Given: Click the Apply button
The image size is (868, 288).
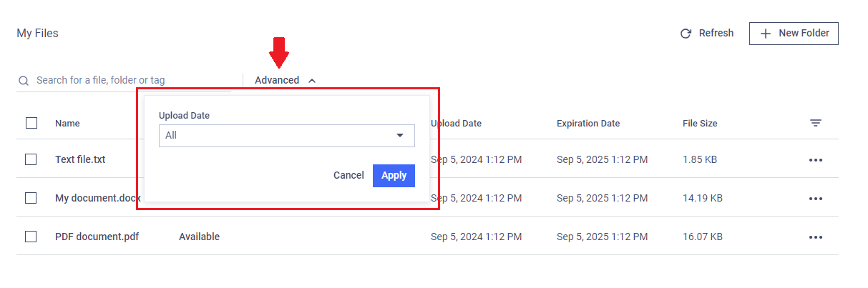Looking at the screenshot, I should (394, 176).
